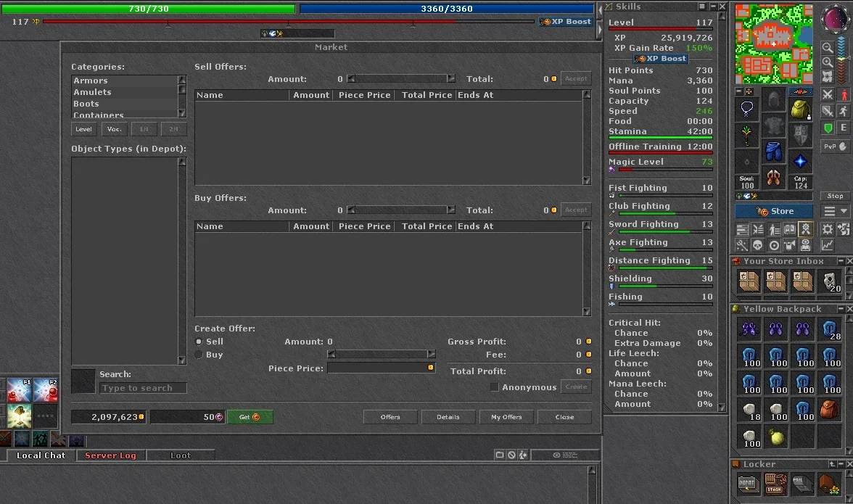The width and height of the screenshot is (853, 504).
Task: Switch to the Server Log tab
Action: (110, 455)
